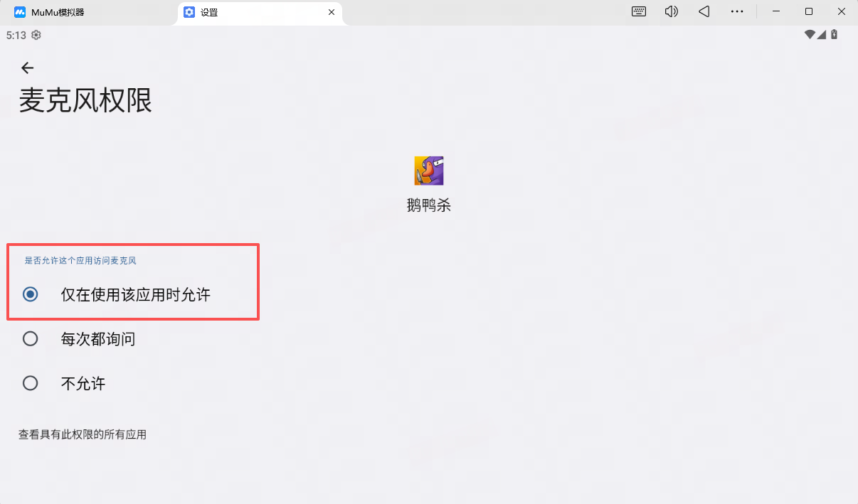This screenshot has width=858, height=504.
Task: Maximize the emulator window
Action: click(x=809, y=11)
